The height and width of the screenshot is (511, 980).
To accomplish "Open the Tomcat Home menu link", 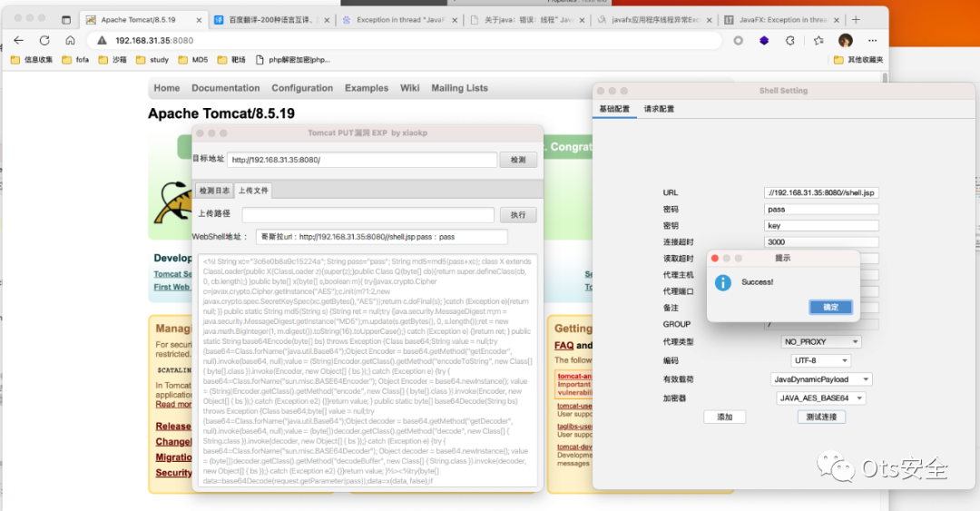I will tap(167, 88).
